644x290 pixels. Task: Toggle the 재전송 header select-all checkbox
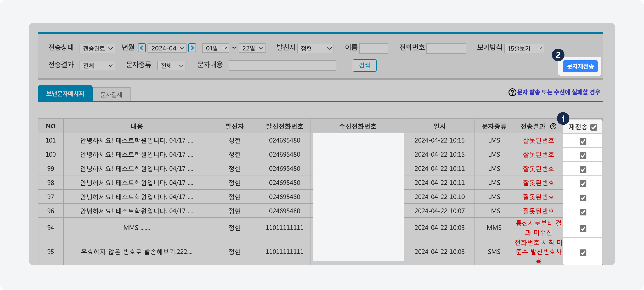[594, 127]
